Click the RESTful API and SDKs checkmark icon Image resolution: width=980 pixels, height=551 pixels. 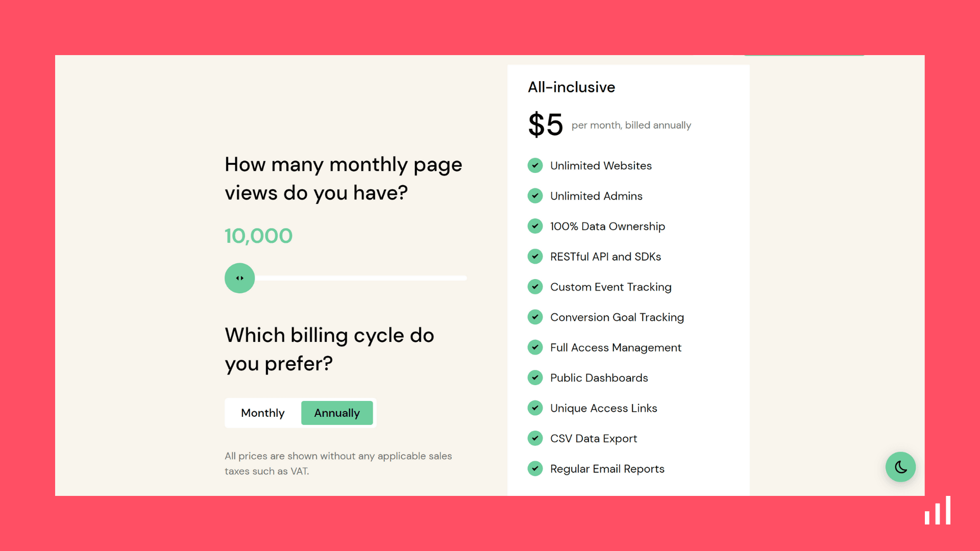point(535,256)
